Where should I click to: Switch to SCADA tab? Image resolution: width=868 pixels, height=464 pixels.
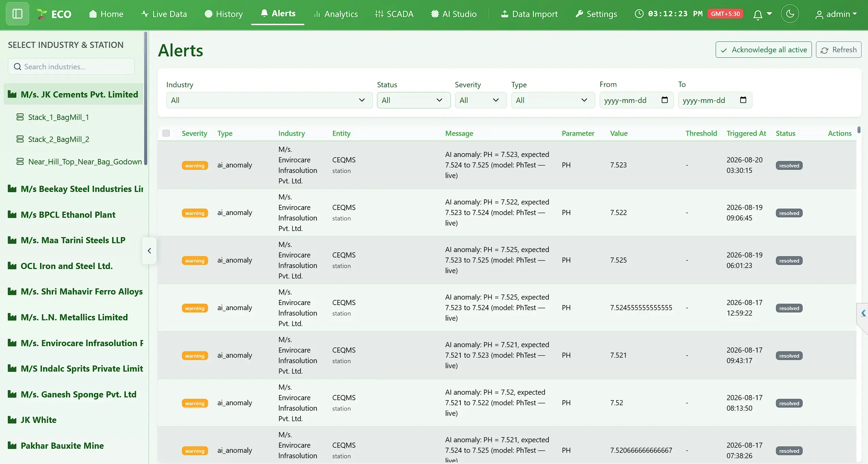[394, 14]
